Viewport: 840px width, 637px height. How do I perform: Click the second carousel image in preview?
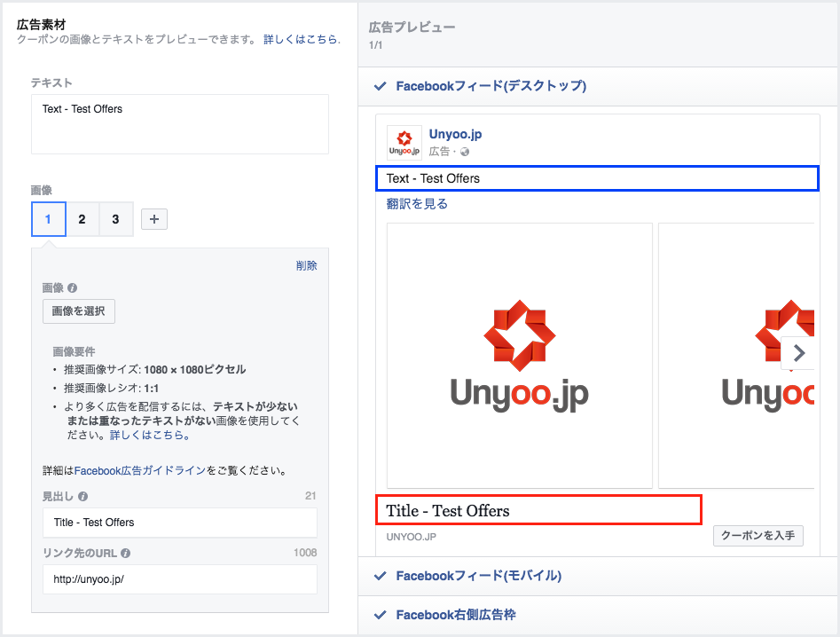tap(736, 356)
